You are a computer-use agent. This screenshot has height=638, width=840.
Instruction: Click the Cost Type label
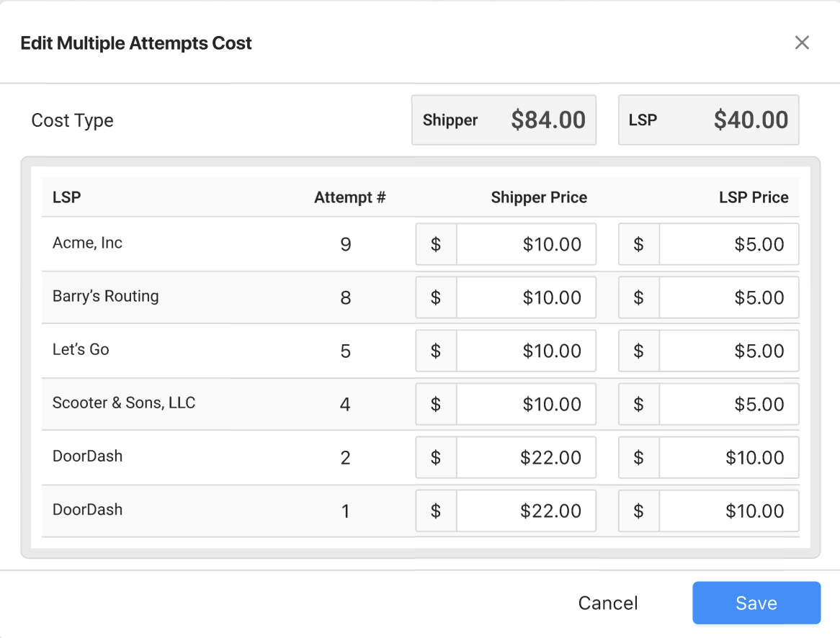72,120
